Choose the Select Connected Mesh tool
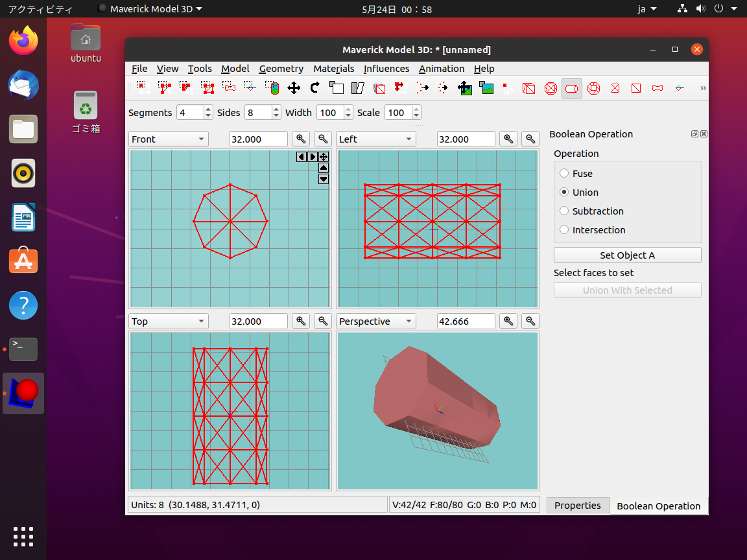The width and height of the screenshot is (747, 560). [186, 87]
